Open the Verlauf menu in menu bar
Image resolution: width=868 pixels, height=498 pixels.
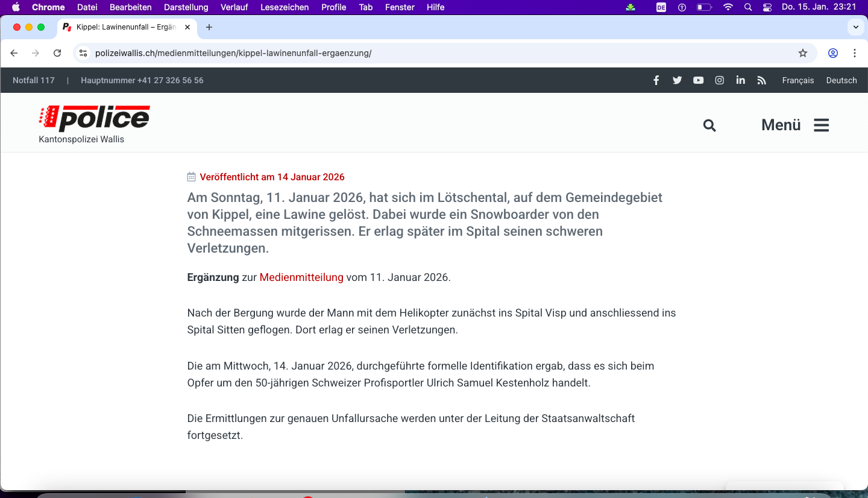234,7
